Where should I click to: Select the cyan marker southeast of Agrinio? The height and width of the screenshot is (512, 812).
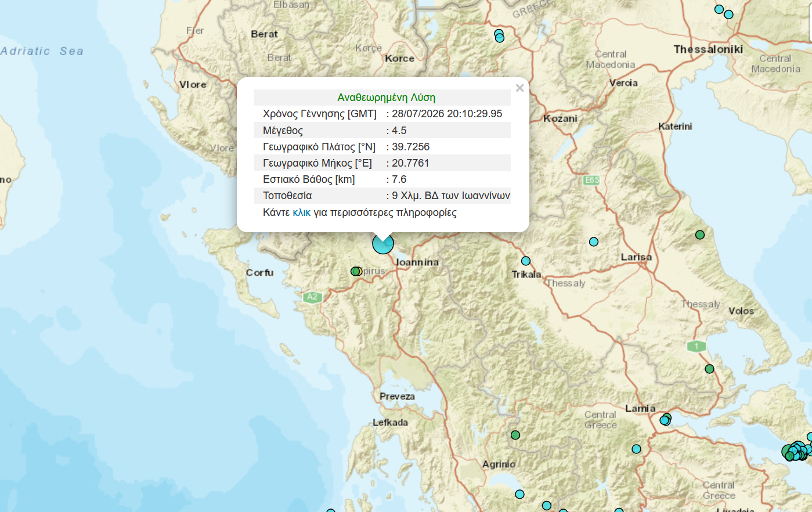(x=519, y=494)
